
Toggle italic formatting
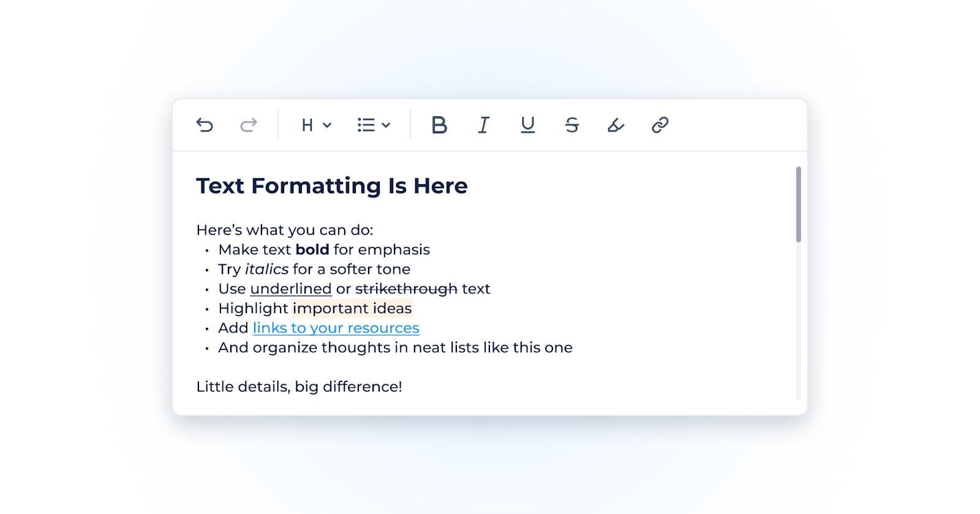(x=483, y=125)
